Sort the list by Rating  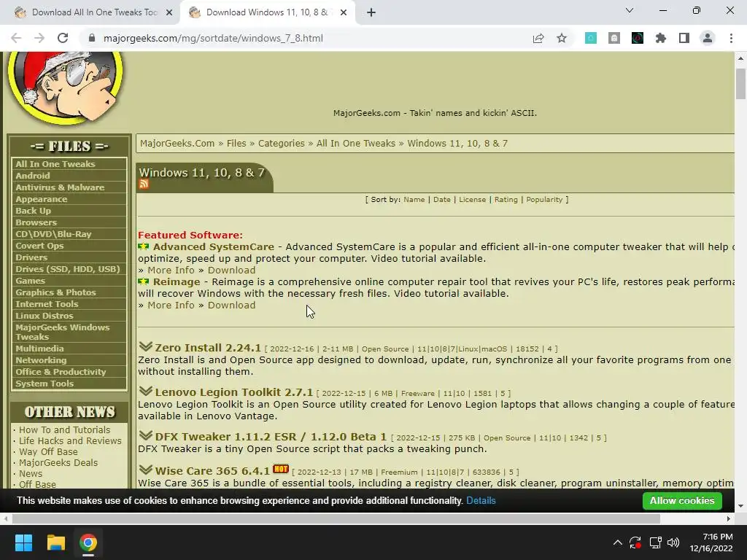click(x=506, y=200)
